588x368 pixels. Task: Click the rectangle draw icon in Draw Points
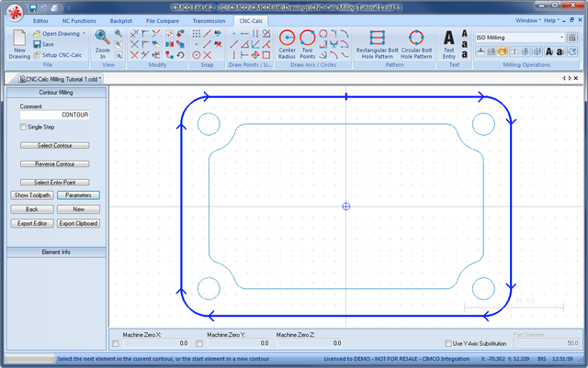tap(266, 55)
